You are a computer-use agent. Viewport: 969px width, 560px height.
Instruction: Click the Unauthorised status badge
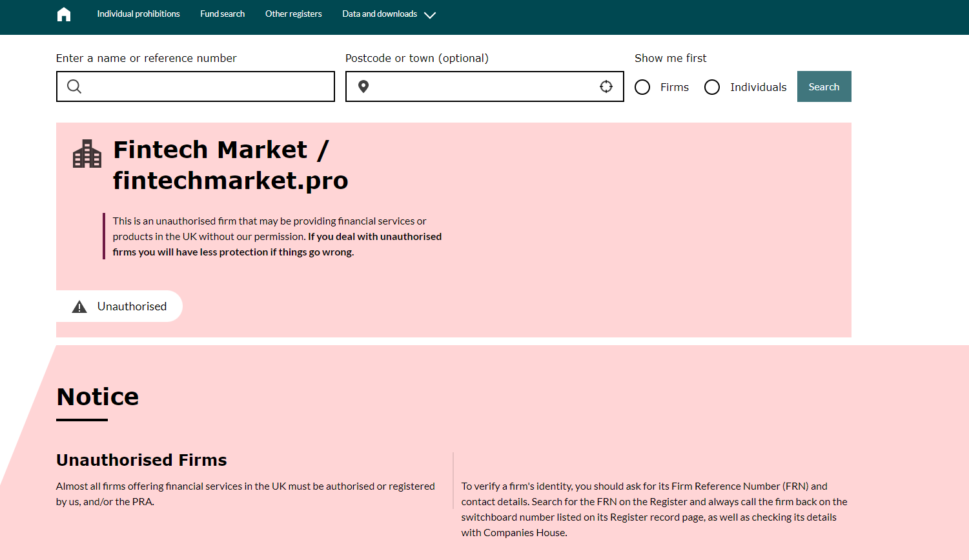tap(119, 306)
